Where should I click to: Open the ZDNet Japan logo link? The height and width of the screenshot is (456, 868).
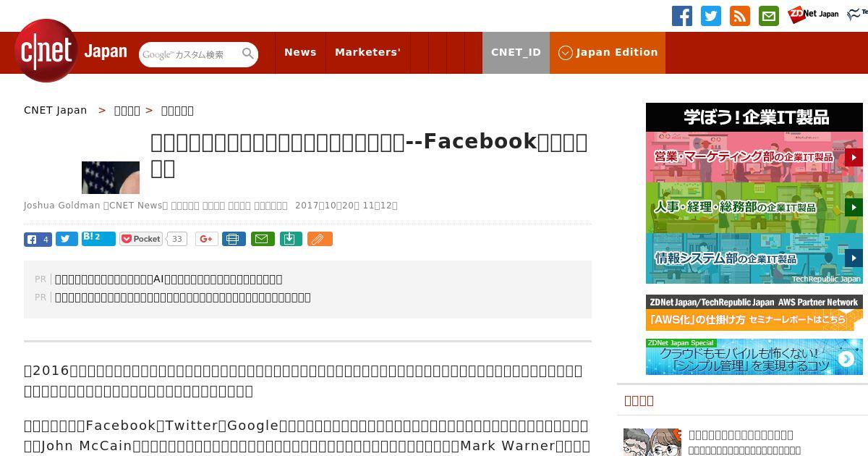[814, 14]
